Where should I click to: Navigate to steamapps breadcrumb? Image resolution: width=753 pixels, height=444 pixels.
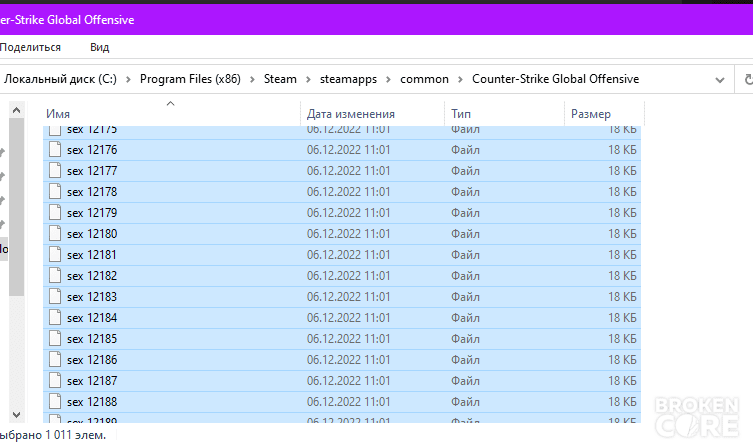(x=348, y=79)
